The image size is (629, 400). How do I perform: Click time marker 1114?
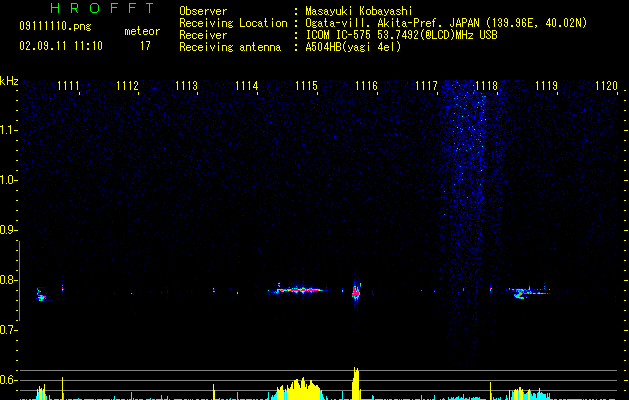(x=246, y=86)
